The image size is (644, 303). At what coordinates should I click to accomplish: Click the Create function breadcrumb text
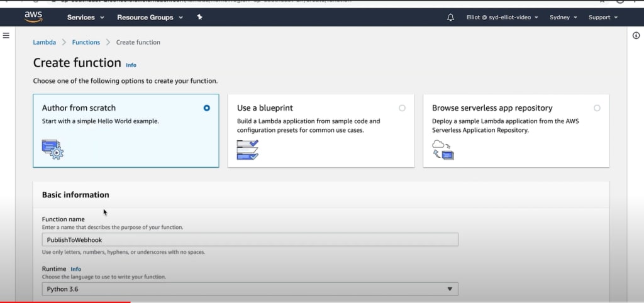tap(138, 42)
